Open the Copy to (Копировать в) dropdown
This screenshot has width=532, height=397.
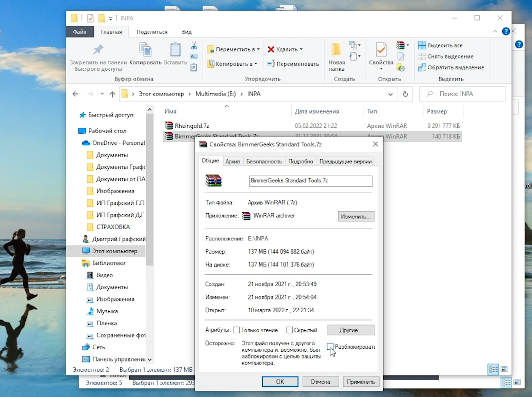[x=255, y=64]
